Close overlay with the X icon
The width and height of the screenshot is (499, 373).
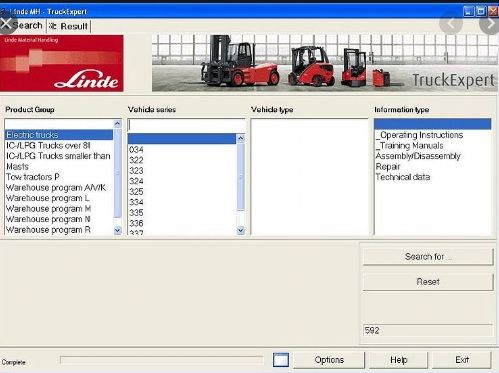[x=6, y=23]
